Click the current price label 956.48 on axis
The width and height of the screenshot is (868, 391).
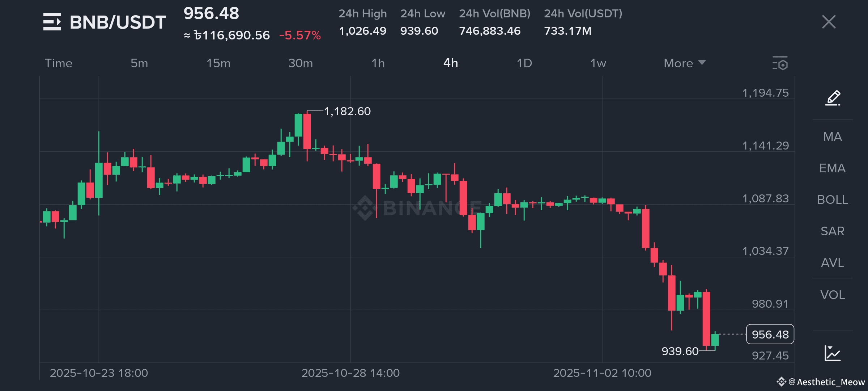[x=770, y=335]
